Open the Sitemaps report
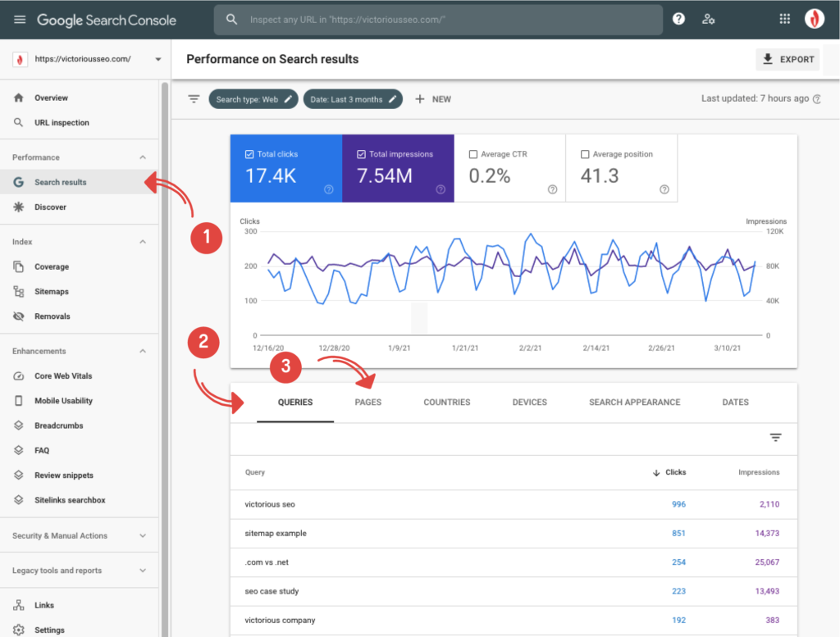840x637 pixels. (x=51, y=292)
